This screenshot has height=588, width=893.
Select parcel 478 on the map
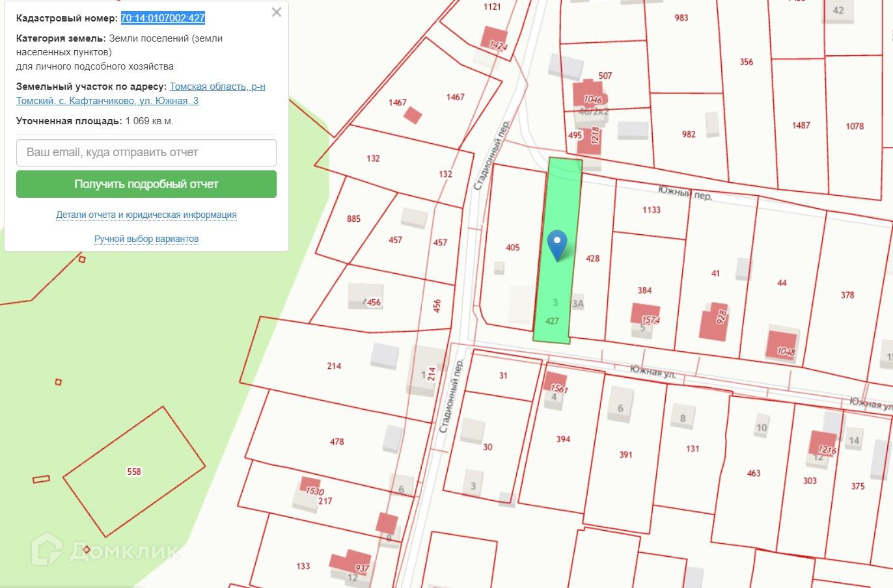tap(337, 442)
